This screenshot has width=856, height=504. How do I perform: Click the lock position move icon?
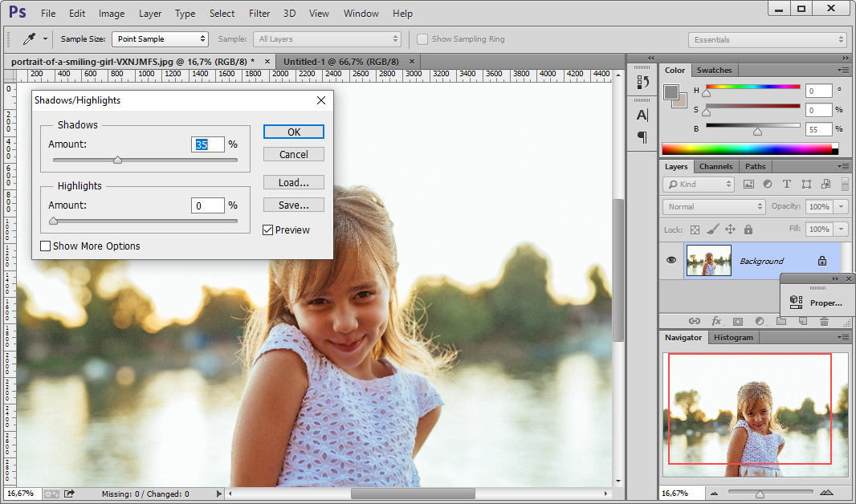pyautogui.click(x=730, y=230)
